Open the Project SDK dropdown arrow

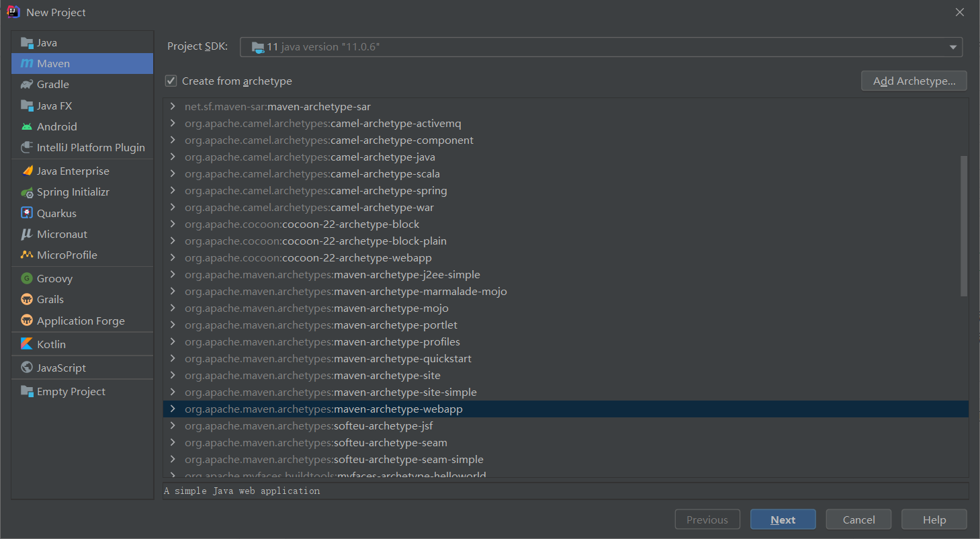[x=952, y=47]
